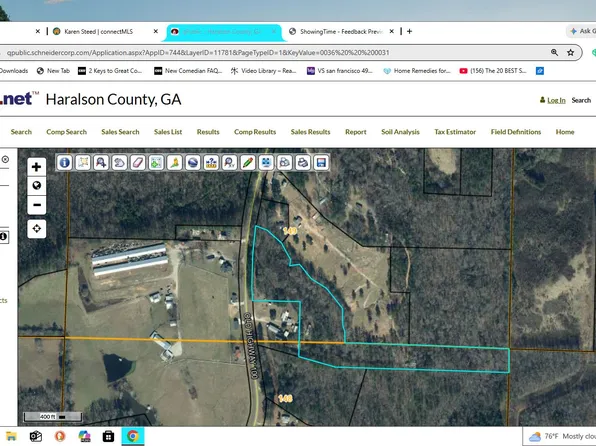Click the globe imagery tool
This screenshot has height=446, width=596.
pyautogui.click(x=193, y=163)
